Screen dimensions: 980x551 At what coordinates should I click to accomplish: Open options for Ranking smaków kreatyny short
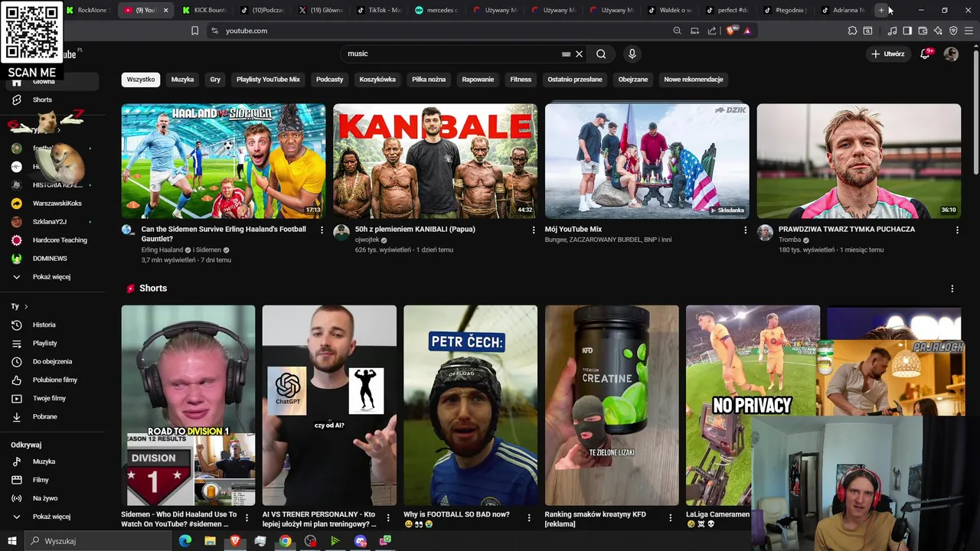[x=670, y=518]
